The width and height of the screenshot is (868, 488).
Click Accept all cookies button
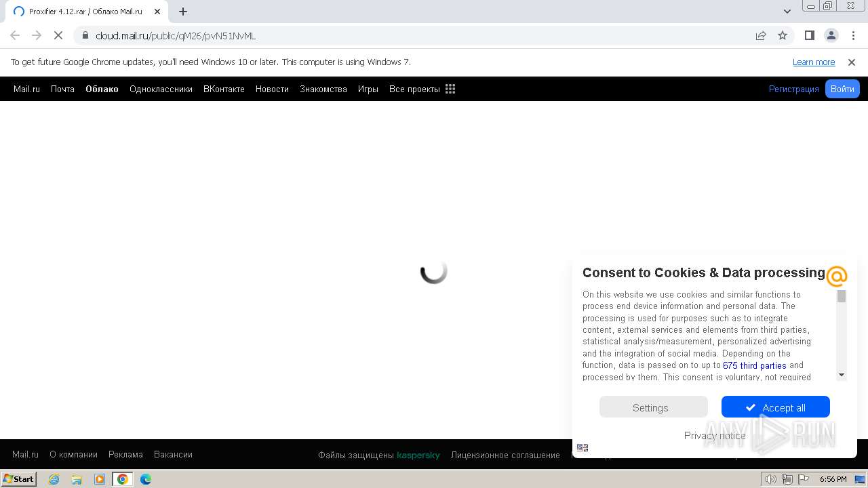coord(776,407)
